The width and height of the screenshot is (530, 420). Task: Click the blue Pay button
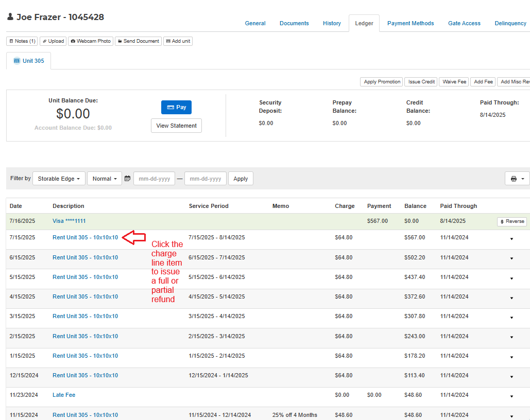pos(176,107)
